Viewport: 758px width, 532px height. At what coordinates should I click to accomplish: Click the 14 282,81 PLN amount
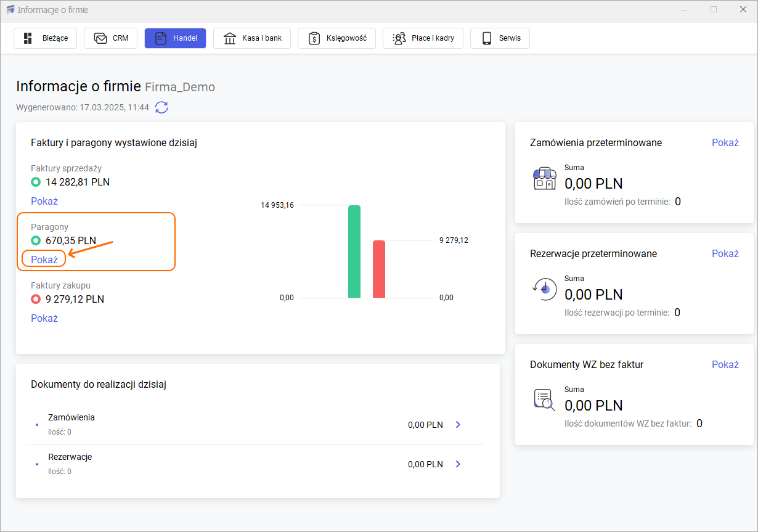[78, 182]
